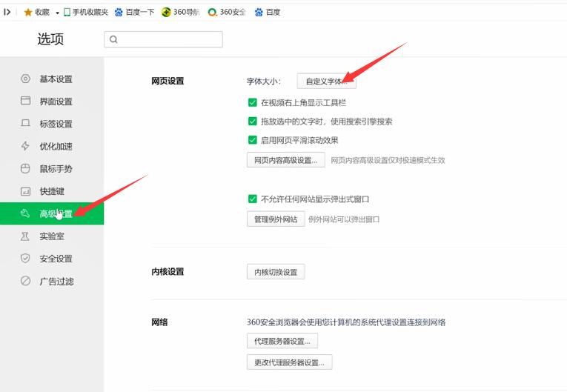Click the 选项 page title
Image resolution: width=567 pixels, height=392 pixels.
(50, 39)
